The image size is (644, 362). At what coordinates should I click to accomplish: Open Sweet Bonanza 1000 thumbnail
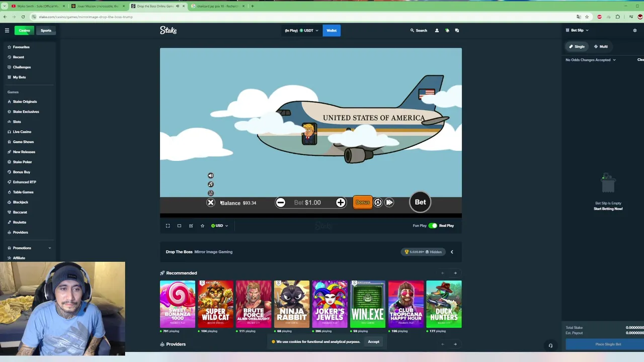pyautogui.click(x=178, y=304)
